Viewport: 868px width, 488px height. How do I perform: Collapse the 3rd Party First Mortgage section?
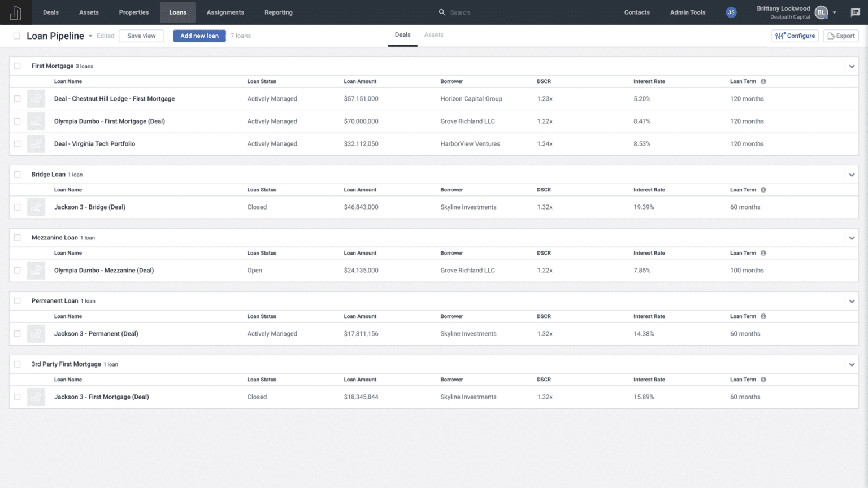point(851,364)
